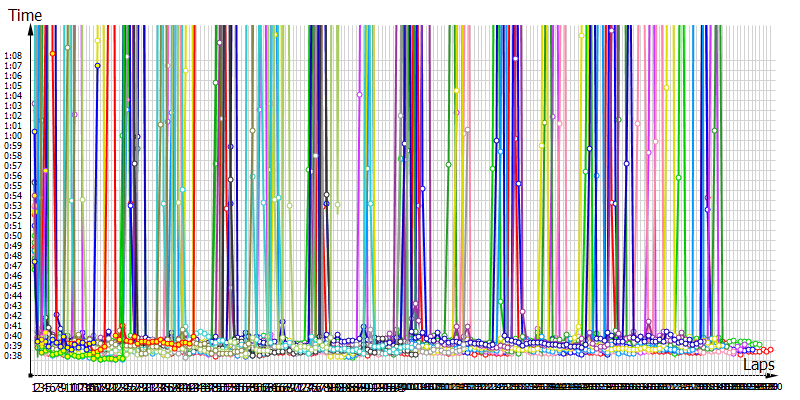Click the Time axis title
This screenshot has height=400, width=800.
(x=24, y=16)
